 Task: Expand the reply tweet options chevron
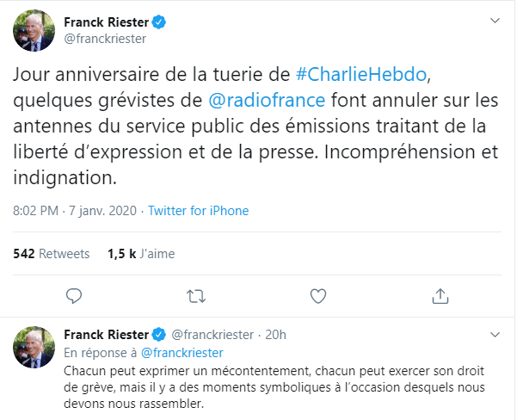click(494, 333)
